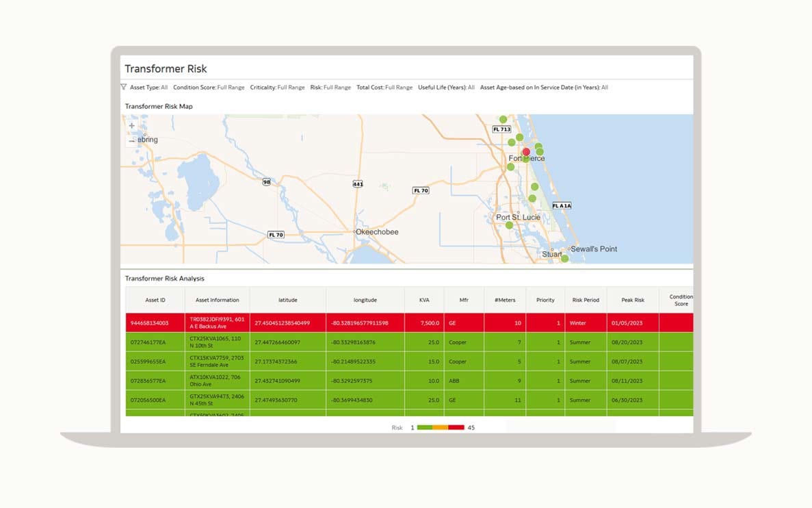The image size is (812, 508).
Task: Click the Asset ID column header
Action: pyautogui.click(x=155, y=300)
